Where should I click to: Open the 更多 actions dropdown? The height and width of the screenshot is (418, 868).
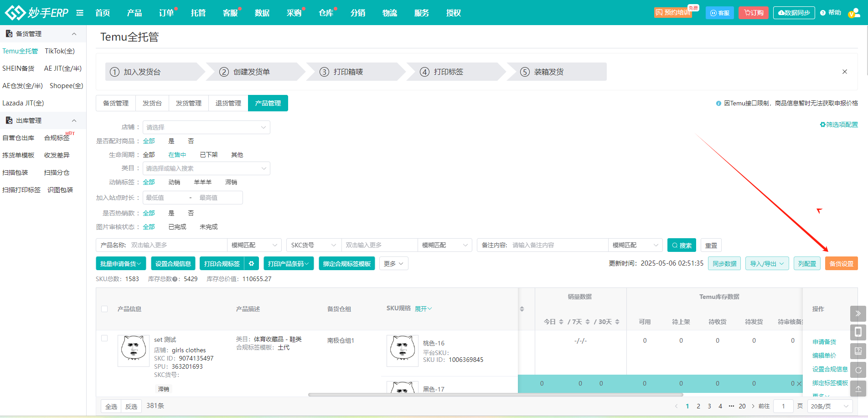(393, 263)
